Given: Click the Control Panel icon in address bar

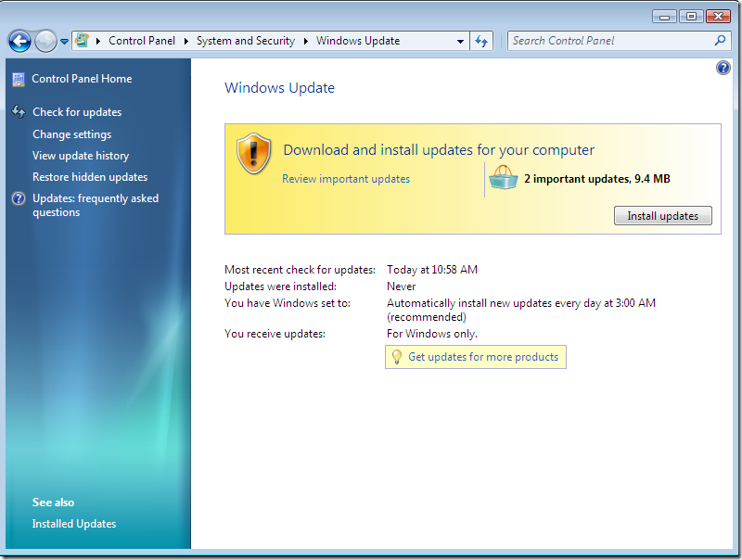Looking at the screenshot, I should click(x=82, y=40).
